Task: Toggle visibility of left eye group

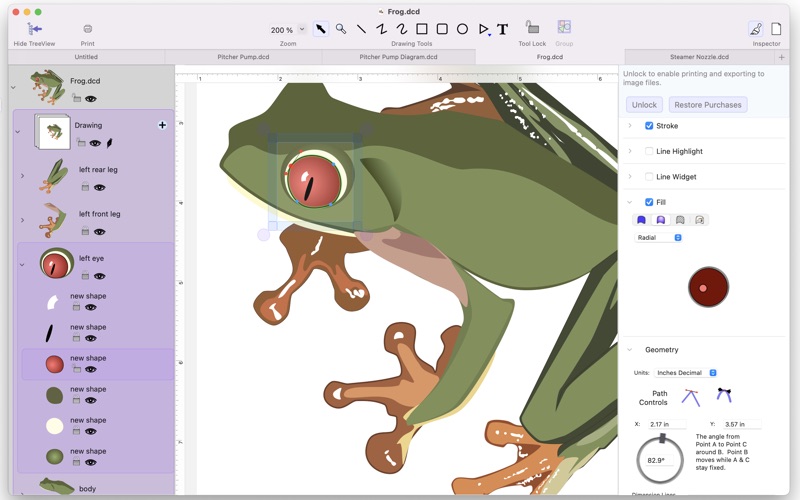Action: (99, 277)
